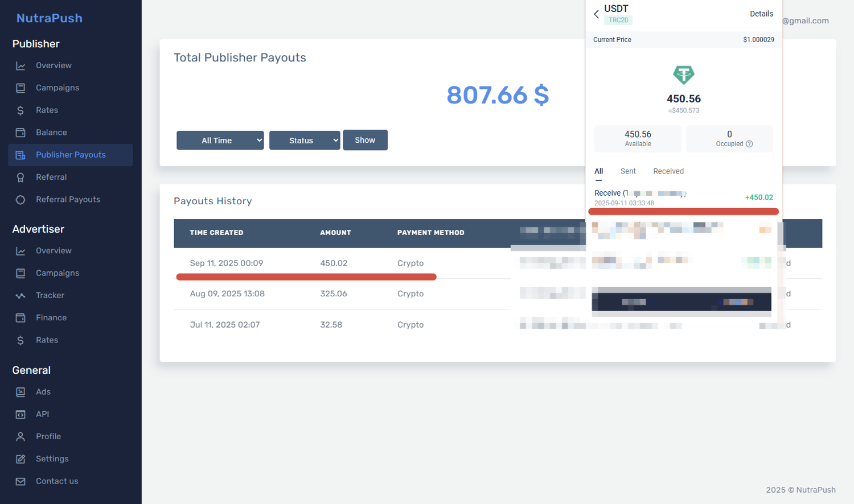This screenshot has height=504, width=854.
Task: Click Crypto in the Aug 09 row
Action: click(x=410, y=294)
